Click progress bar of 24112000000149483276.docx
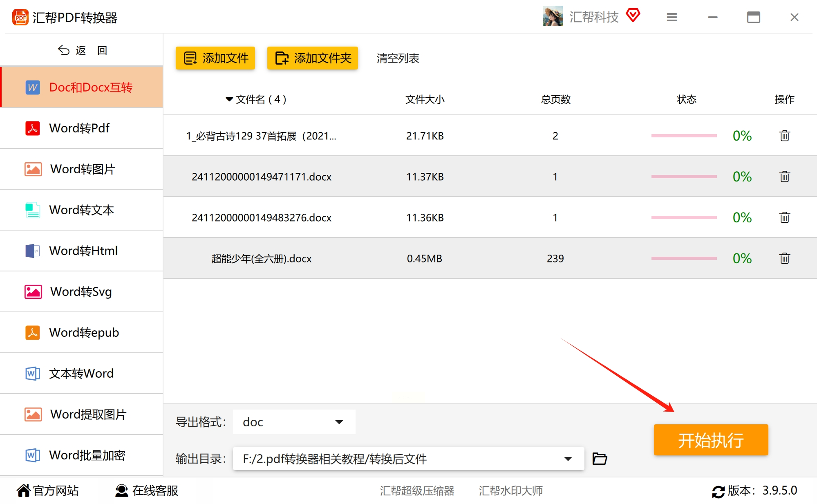 684,217
